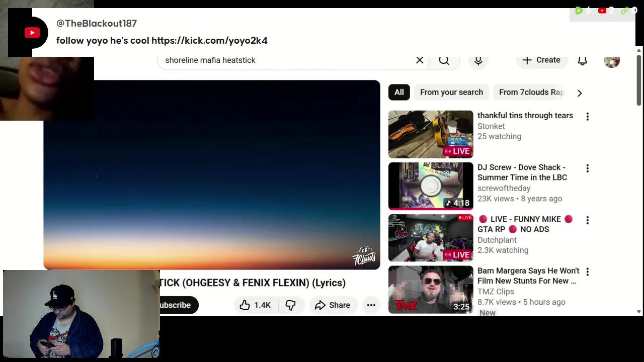644x362 pixels.
Task: Open 'Bam Margera Says He Won't' title
Action: tap(528, 276)
